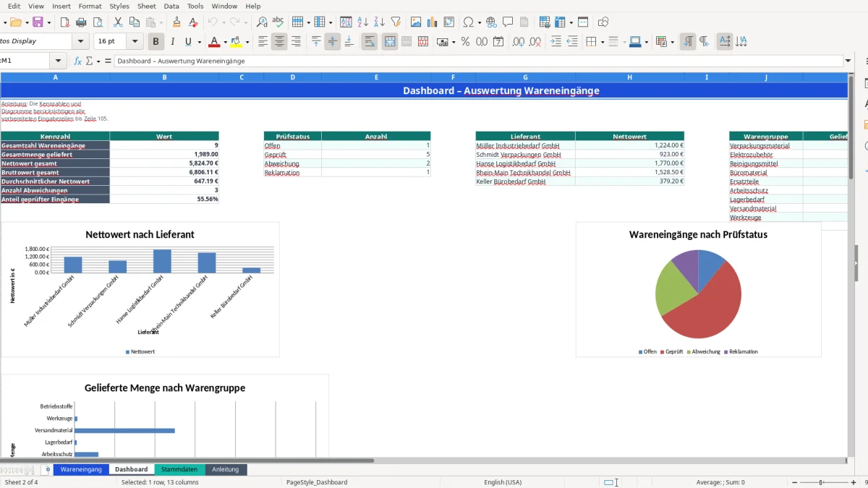The width and height of the screenshot is (868, 488).
Task: Open the Insert menu
Action: (x=61, y=6)
